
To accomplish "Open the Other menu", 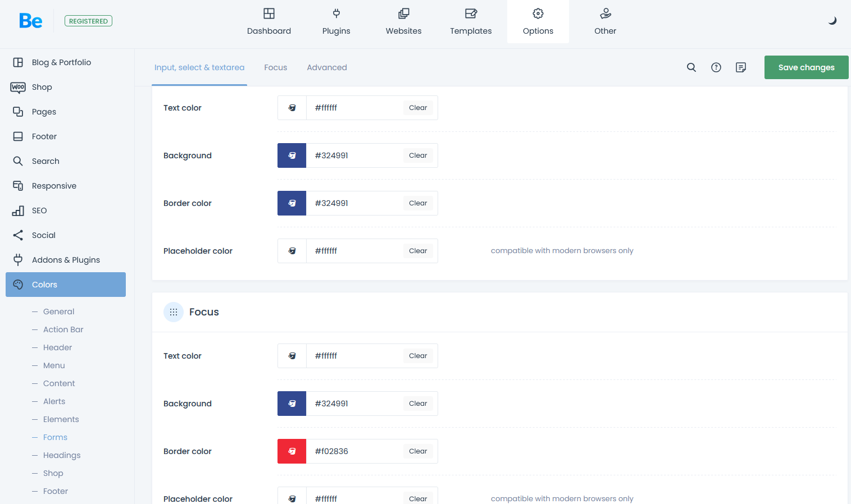I will pyautogui.click(x=605, y=21).
